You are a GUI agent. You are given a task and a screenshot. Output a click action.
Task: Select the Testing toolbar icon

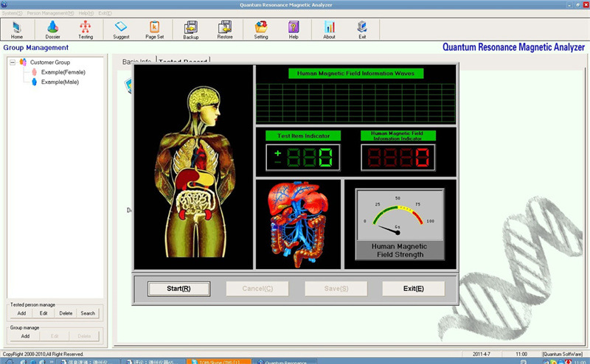click(86, 28)
